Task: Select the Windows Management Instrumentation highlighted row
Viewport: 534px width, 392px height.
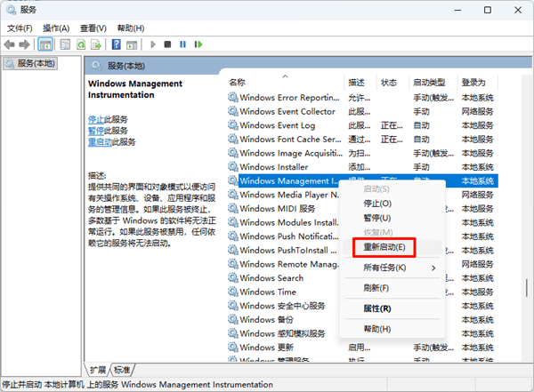Action: tap(288, 180)
